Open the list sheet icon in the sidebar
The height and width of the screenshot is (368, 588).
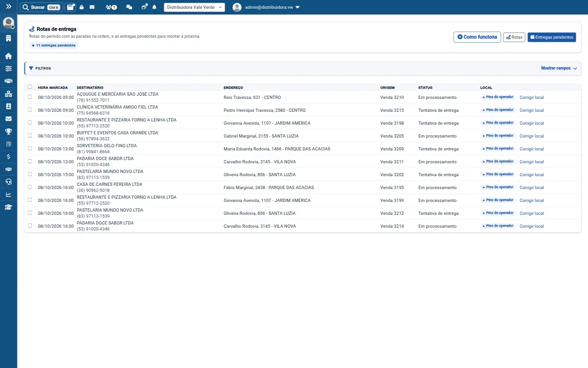point(8,144)
